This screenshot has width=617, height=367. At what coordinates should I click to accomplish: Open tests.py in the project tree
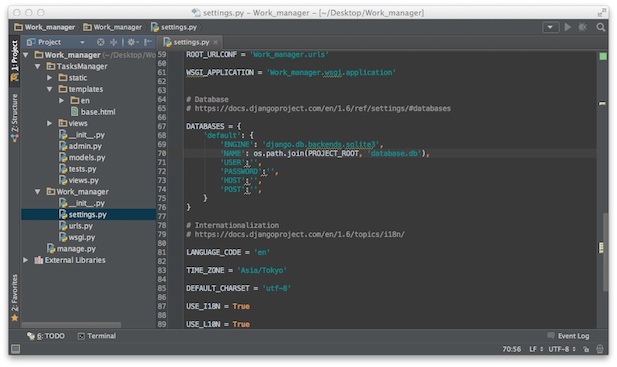(x=78, y=169)
